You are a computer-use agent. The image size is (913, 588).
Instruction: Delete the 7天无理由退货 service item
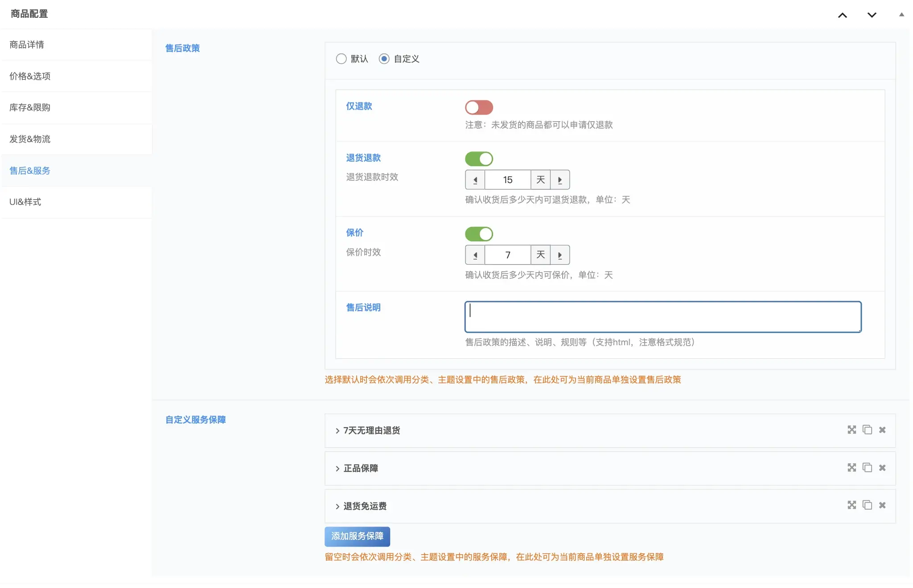[882, 430]
